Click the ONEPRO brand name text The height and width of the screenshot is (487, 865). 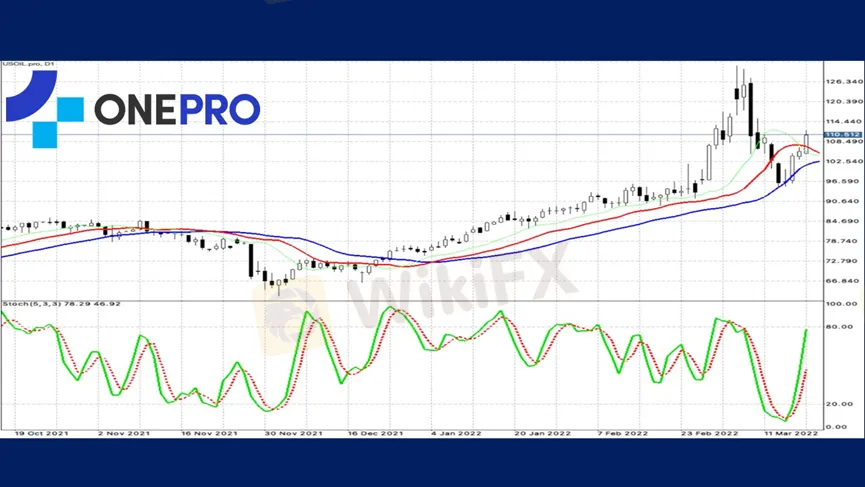(x=177, y=110)
